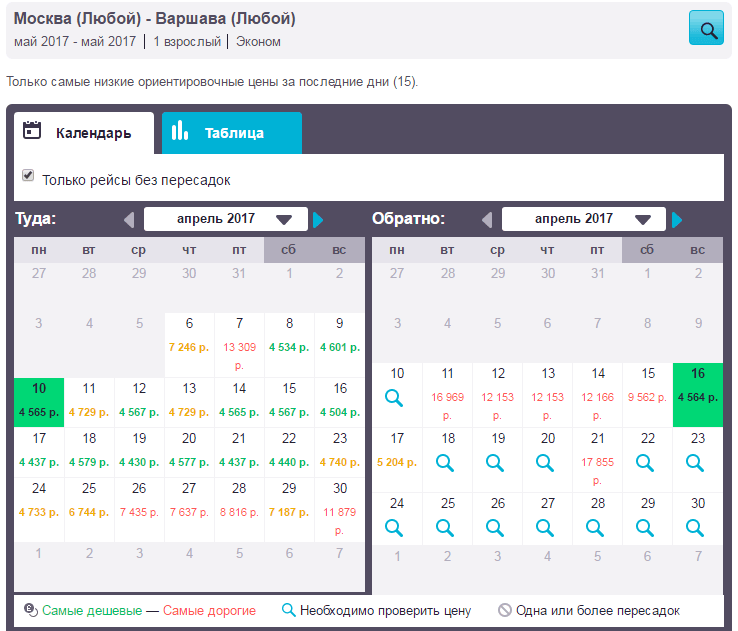Go to previous month in Туда calendar
The height and width of the screenshot is (631, 738).
pyautogui.click(x=129, y=220)
